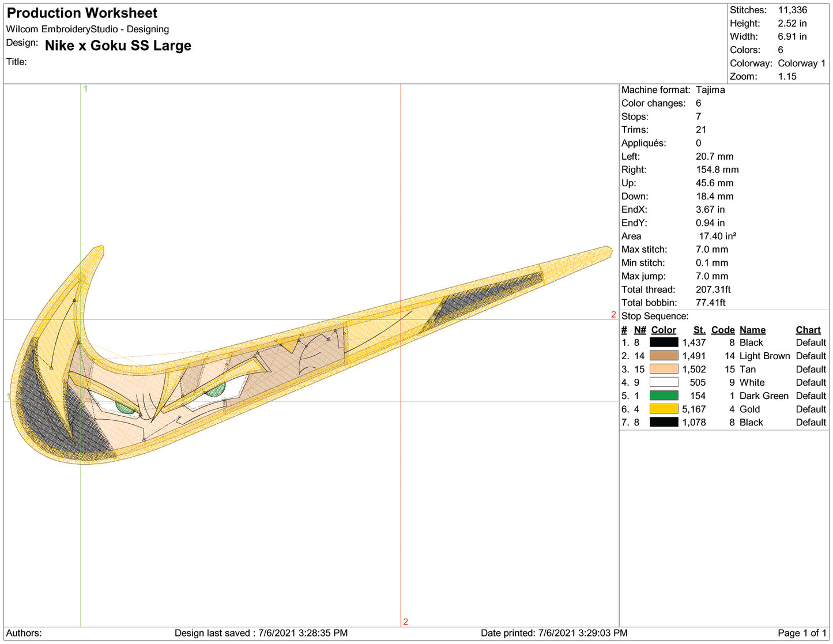The width and height of the screenshot is (833, 644).
Task: Click the 'Stop Sequence:' label
Action: point(655,316)
